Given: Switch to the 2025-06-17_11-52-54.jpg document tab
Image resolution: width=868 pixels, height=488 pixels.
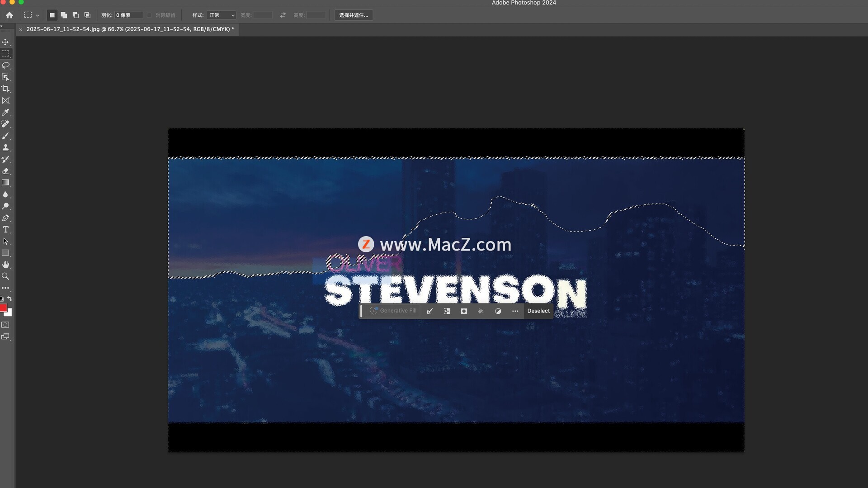Looking at the screenshot, I should [130, 29].
